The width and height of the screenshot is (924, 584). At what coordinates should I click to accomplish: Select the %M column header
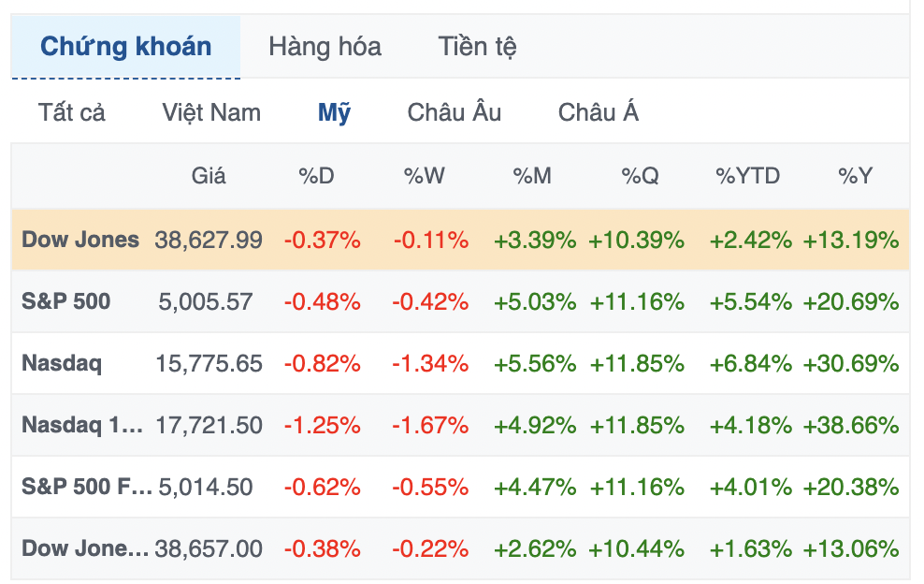pos(532,175)
